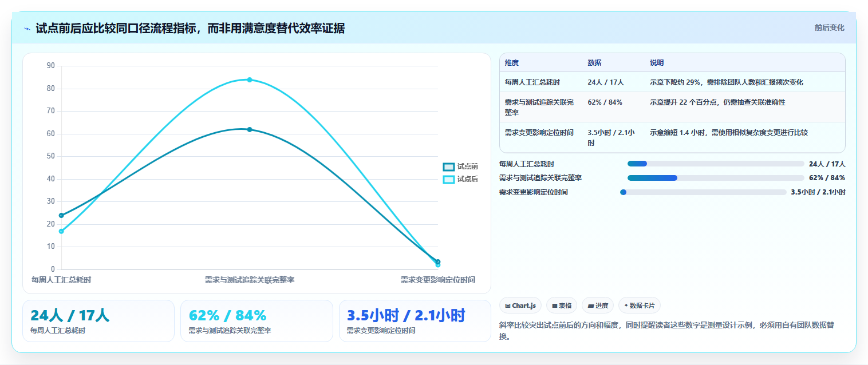Select the Chart.js tag chip
This screenshot has width=868, height=365.
[520, 306]
